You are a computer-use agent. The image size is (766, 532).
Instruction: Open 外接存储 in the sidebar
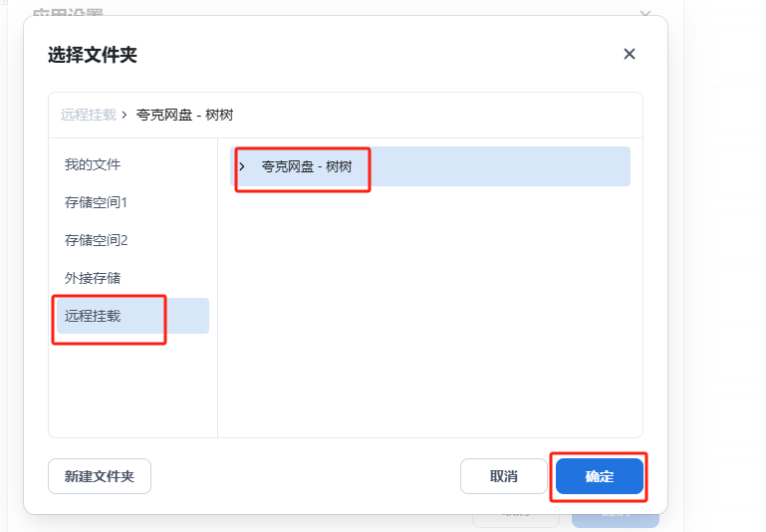click(x=93, y=278)
